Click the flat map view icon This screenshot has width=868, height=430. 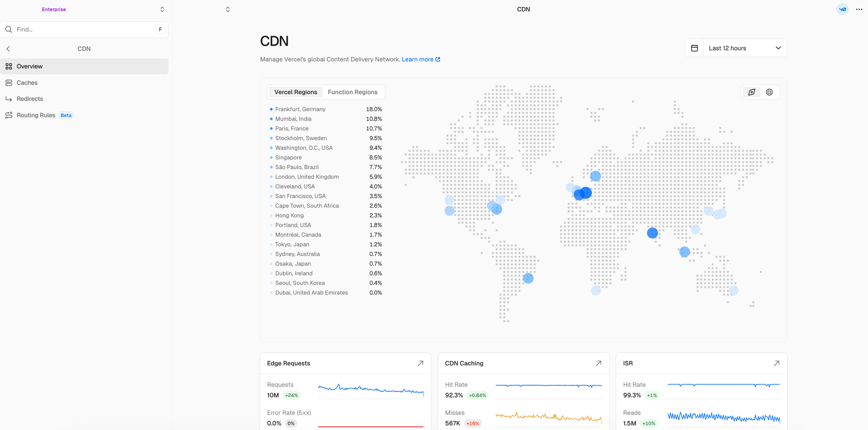(751, 92)
